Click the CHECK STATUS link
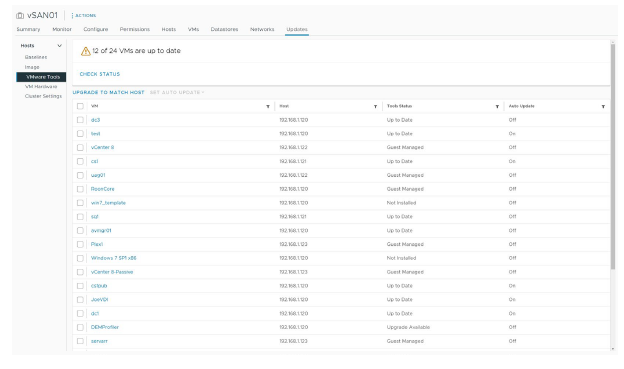The height and width of the screenshot is (369, 624). click(100, 74)
